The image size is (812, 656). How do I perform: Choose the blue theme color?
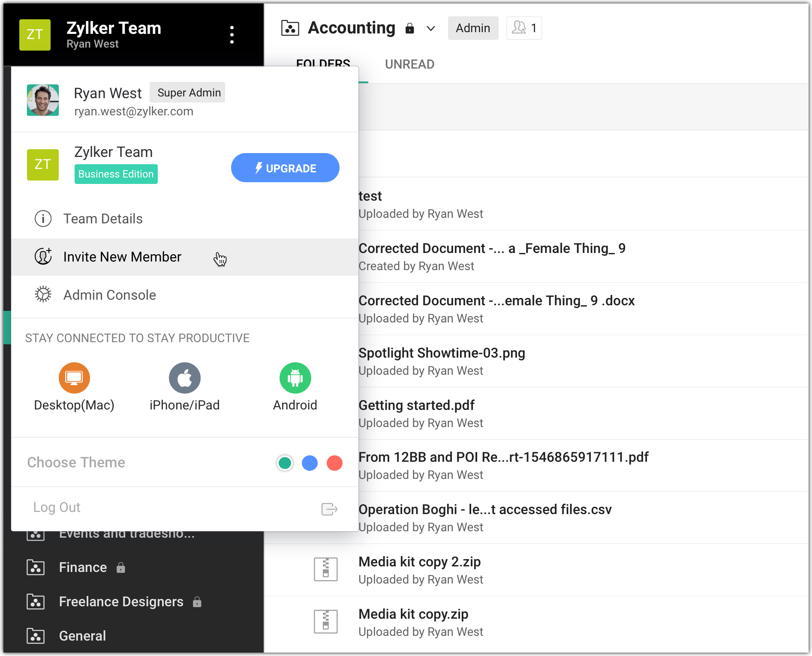click(x=310, y=463)
